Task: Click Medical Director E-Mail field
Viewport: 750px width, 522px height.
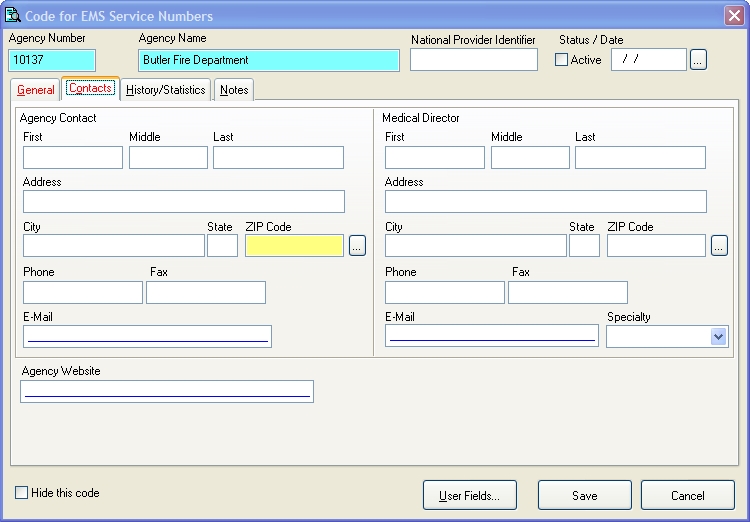Action: (x=492, y=335)
